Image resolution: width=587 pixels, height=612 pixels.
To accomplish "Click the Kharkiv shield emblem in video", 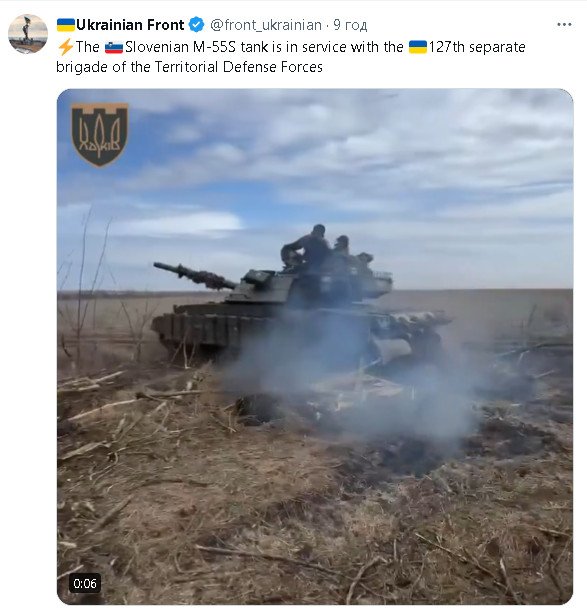I will pos(100,135).
